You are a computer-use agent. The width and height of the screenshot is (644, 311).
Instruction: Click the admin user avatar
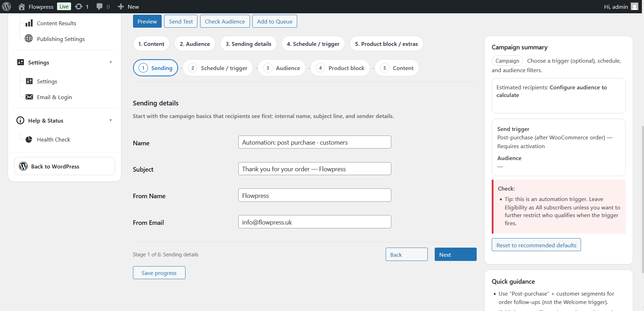pyautogui.click(x=635, y=7)
